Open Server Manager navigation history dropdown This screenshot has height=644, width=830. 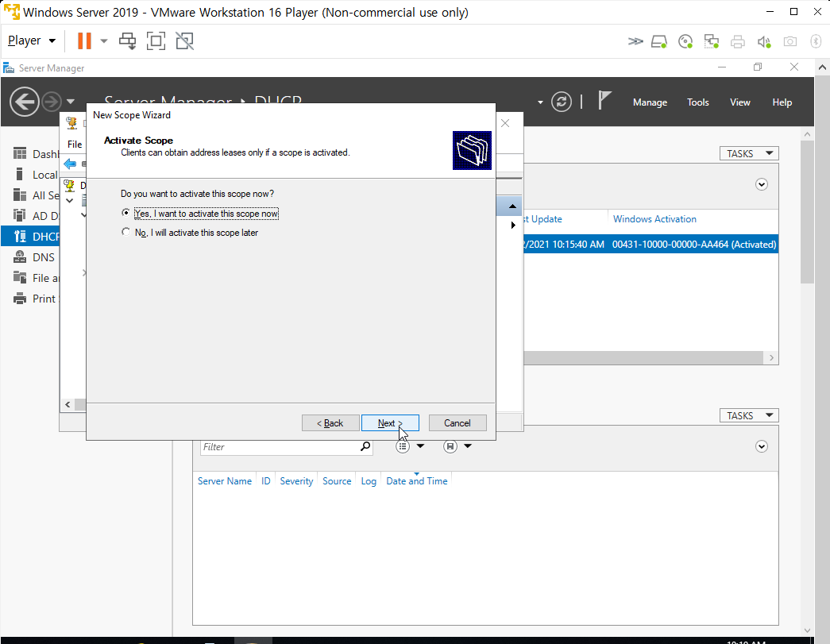[x=71, y=101]
